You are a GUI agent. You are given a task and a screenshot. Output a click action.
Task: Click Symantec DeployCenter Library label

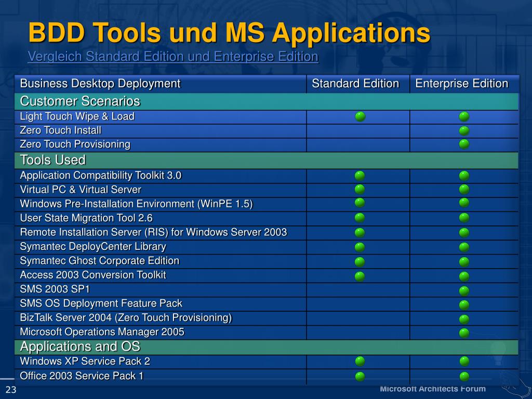pyautogui.click(x=93, y=246)
